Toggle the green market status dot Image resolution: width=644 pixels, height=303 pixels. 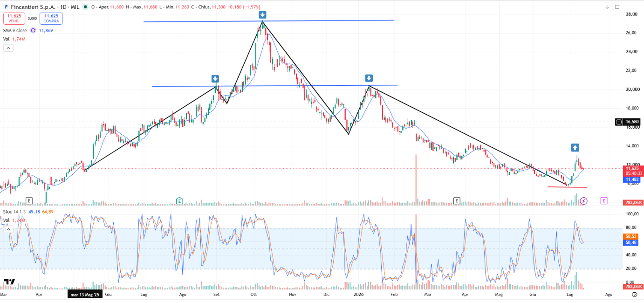point(85,7)
